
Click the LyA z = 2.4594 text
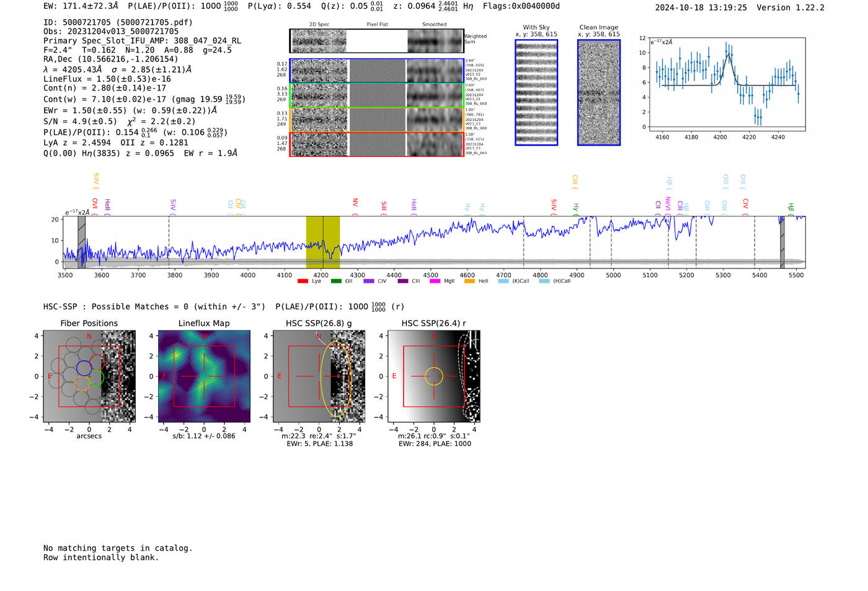[77, 143]
